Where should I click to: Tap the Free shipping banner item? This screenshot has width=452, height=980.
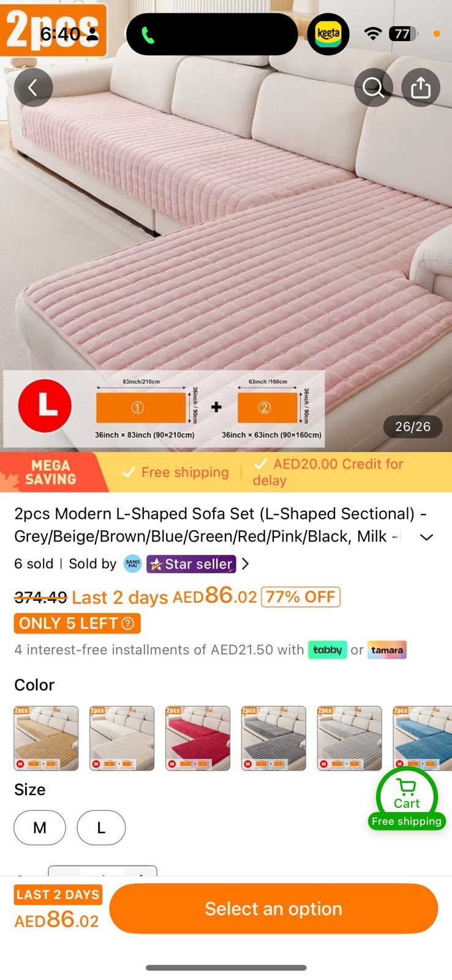[x=176, y=472]
